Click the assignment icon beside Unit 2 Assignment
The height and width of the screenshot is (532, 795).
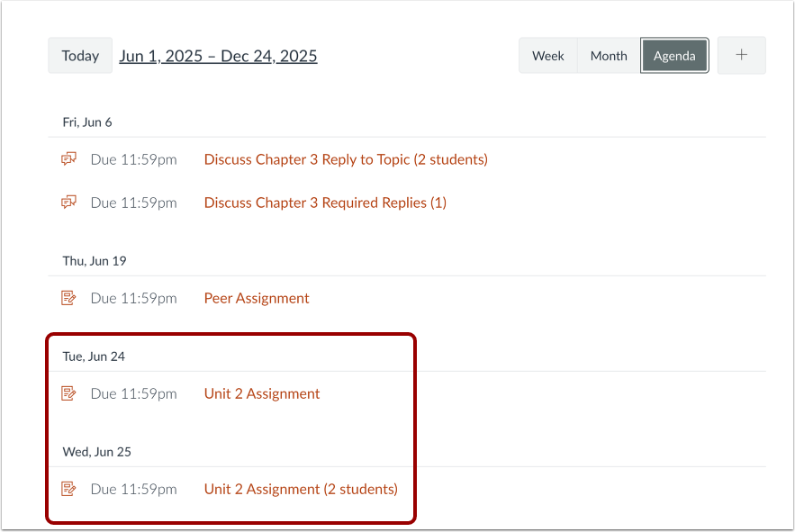tap(68, 392)
